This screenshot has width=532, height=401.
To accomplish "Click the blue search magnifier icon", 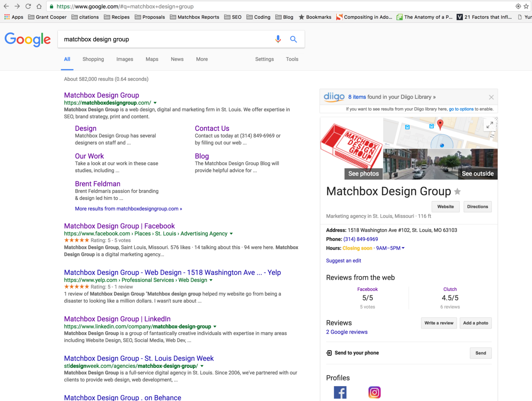I will 293,39.
